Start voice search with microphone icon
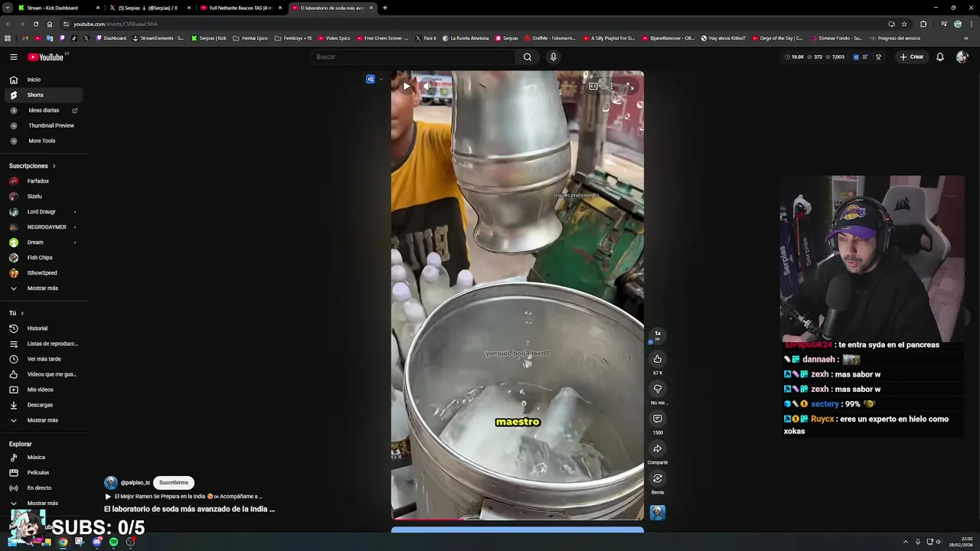The height and width of the screenshot is (551, 980). [554, 57]
